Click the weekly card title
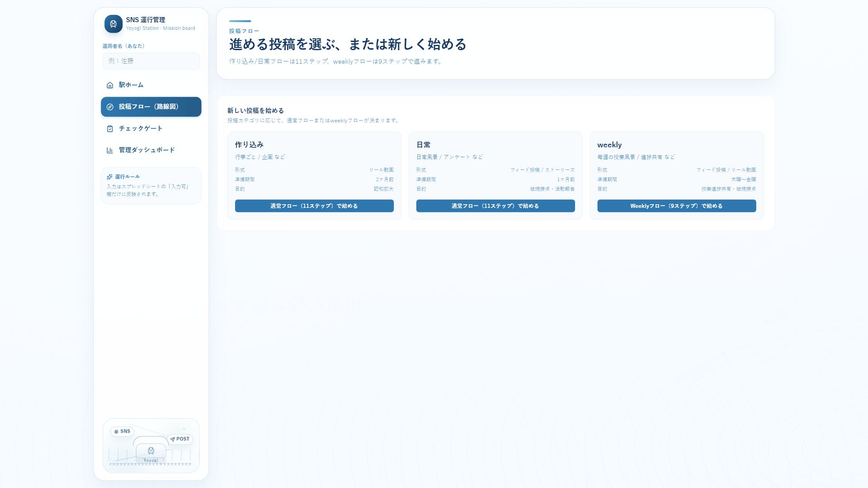868x488 pixels. pos(609,145)
